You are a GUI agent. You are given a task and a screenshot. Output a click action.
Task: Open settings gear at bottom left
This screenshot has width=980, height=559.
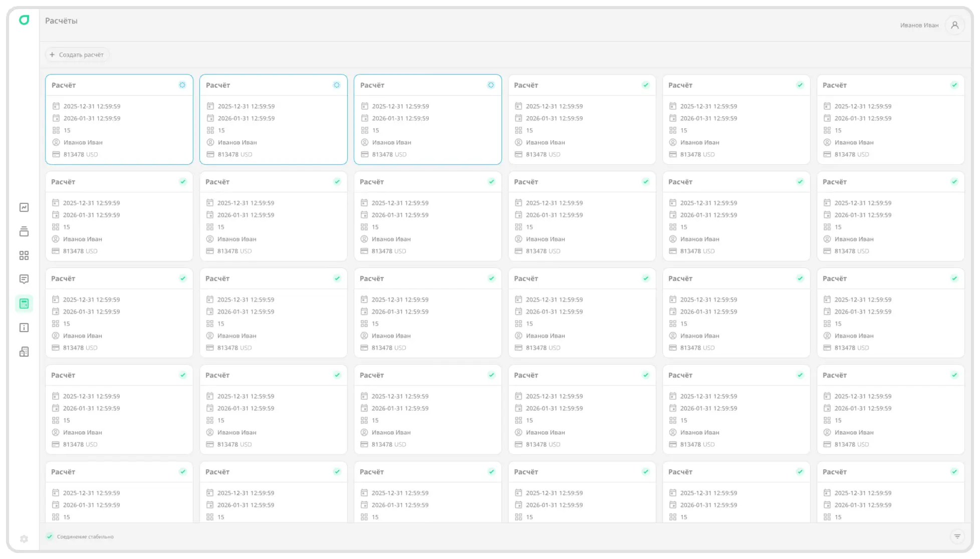click(24, 539)
